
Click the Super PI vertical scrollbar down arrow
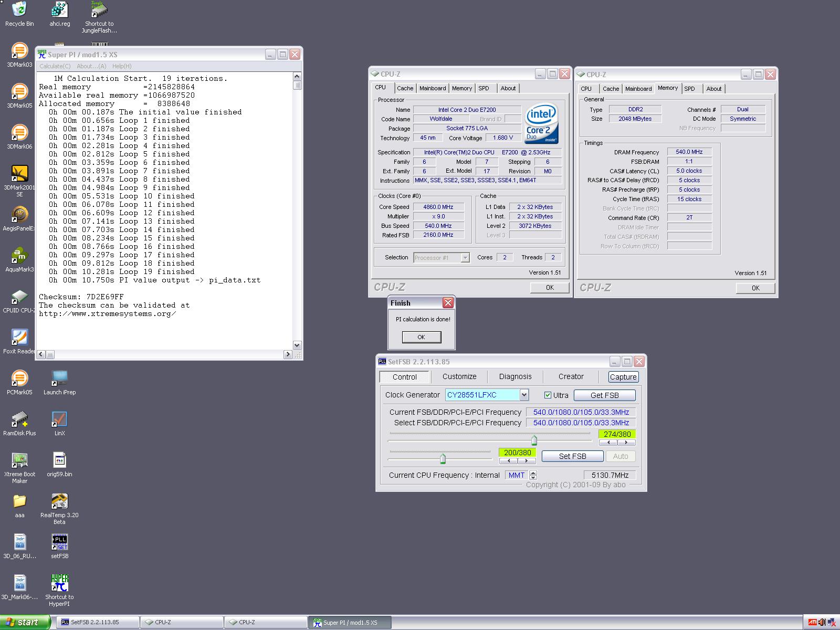(x=297, y=345)
